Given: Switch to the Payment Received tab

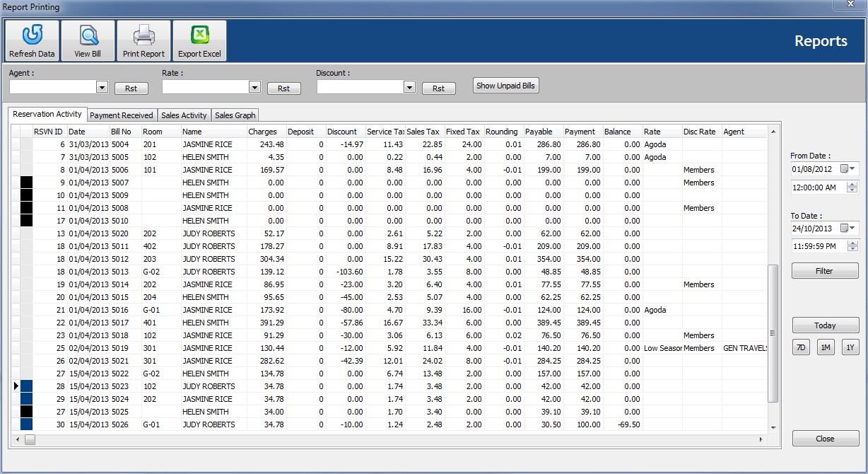Looking at the screenshot, I should pyautogui.click(x=122, y=115).
